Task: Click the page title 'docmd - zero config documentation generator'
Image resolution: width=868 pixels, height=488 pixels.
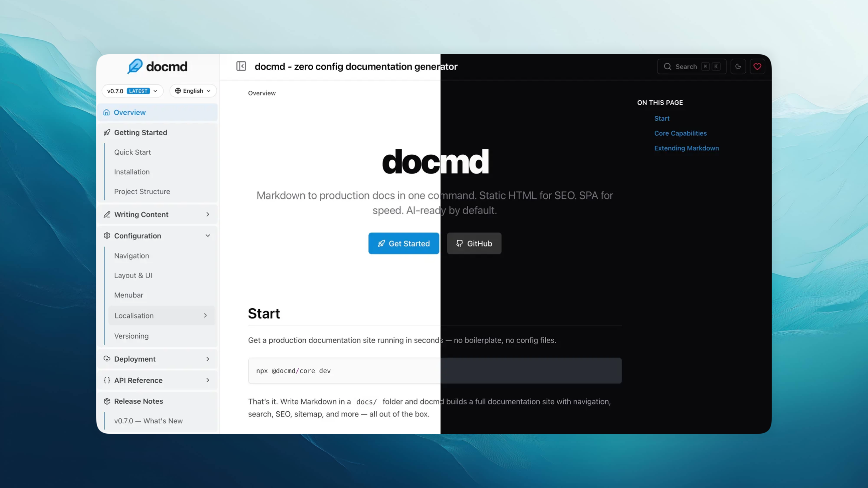Action: [x=356, y=66]
